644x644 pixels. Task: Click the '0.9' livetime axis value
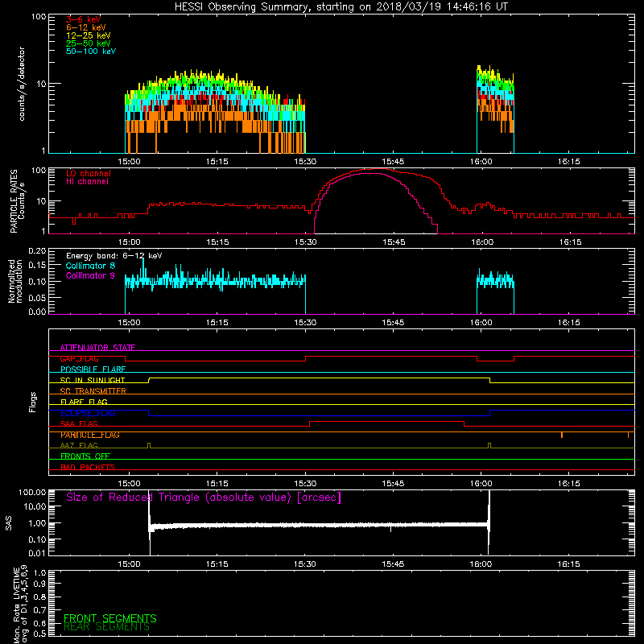(x=39, y=584)
